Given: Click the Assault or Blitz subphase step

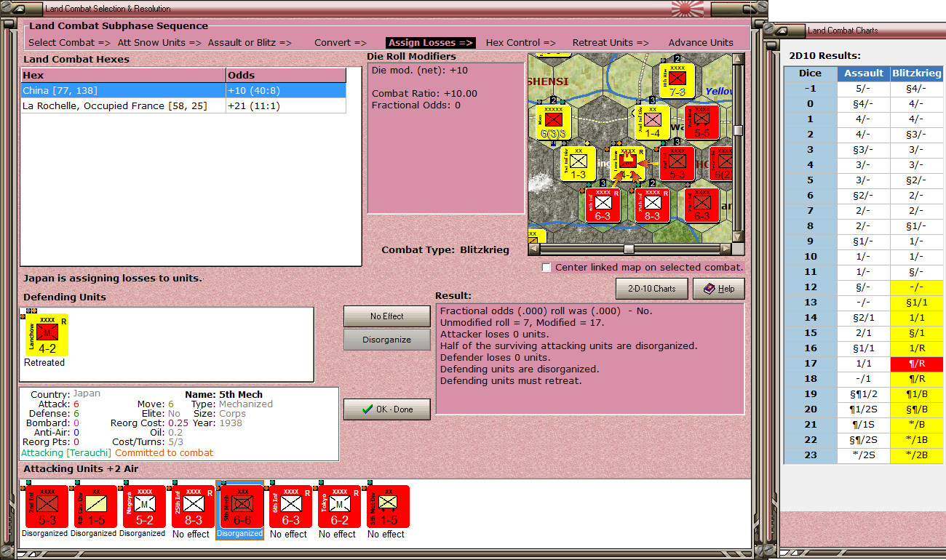Looking at the screenshot, I should point(250,43).
